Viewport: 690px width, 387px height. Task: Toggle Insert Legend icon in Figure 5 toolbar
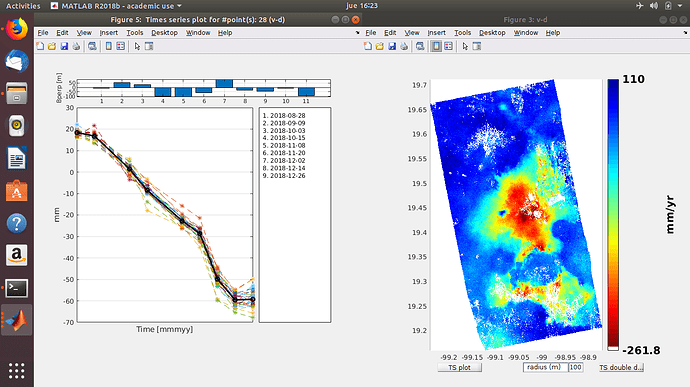pyautogui.click(x=121, y=46)
